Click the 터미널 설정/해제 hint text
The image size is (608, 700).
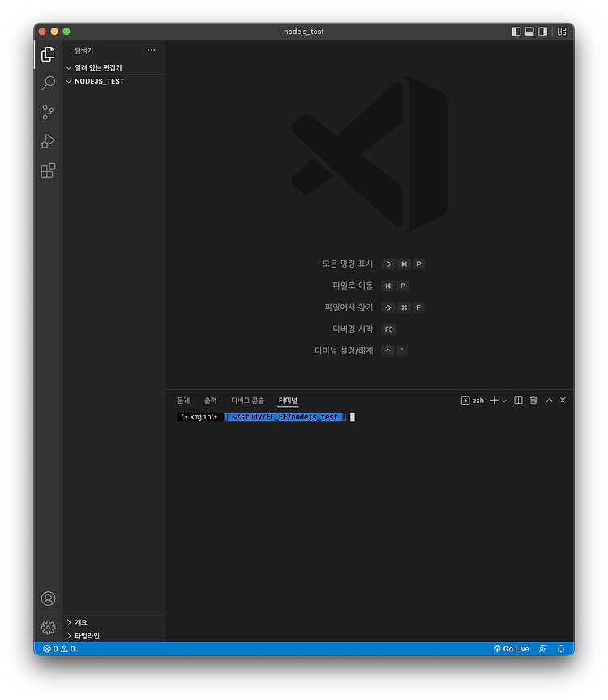pyautogui.click(x=344, y=351)
